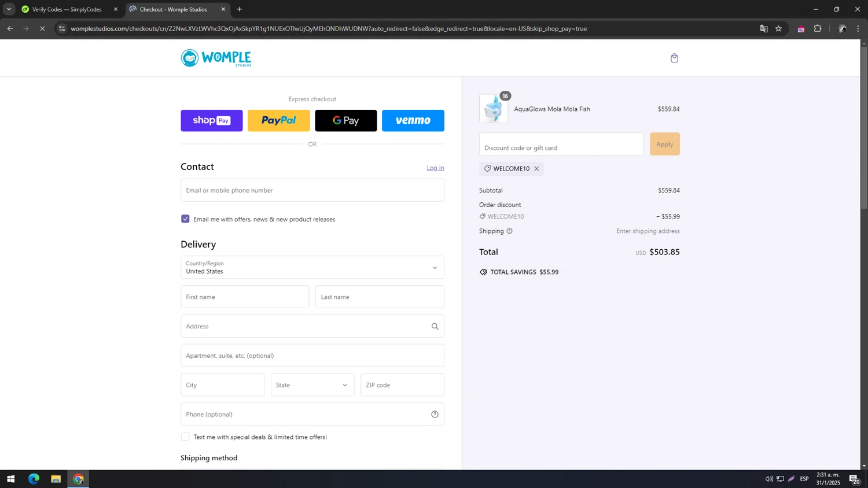Open the Country/Region dropdown
Image resolution: width=868 pixels, height=488 pixels.
pos(312,268)
